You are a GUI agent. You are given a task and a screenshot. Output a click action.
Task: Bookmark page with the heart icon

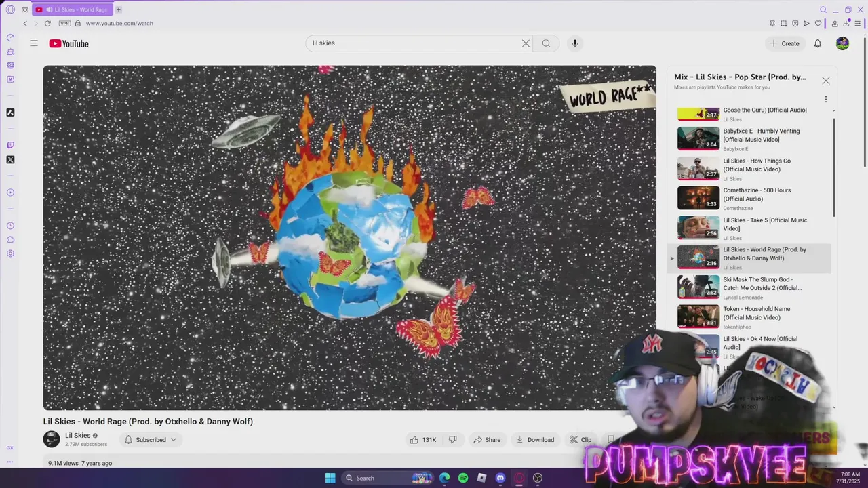point(818,23)
